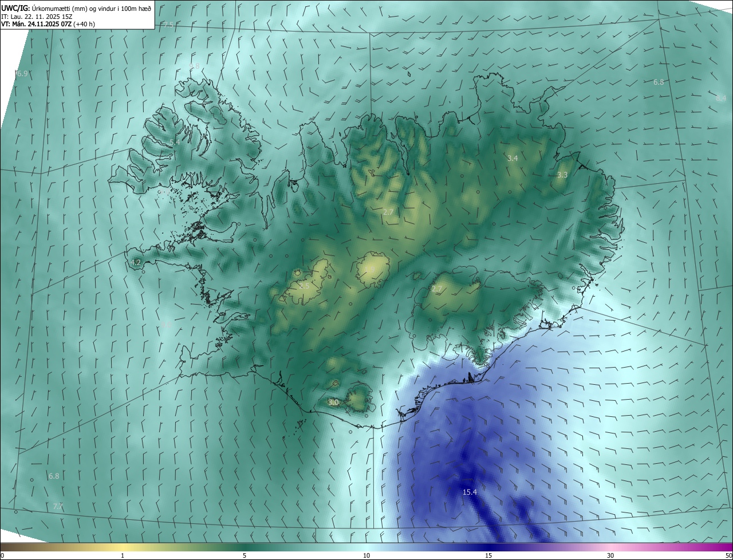Viewport: 733px width, 560px height.
Task: Click the 10 tick on color scale
Action: pos(366,555)
